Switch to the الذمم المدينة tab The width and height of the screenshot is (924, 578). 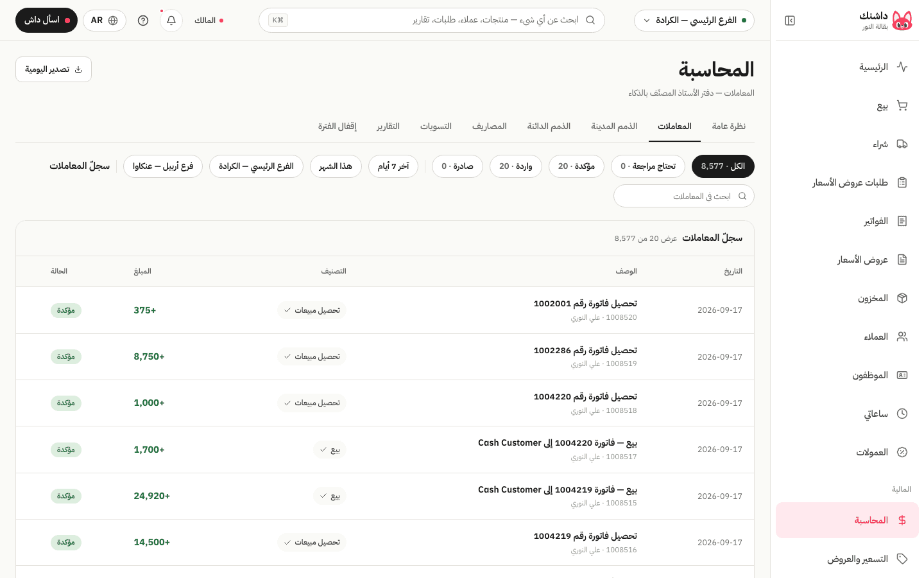(x=614, y=127)
